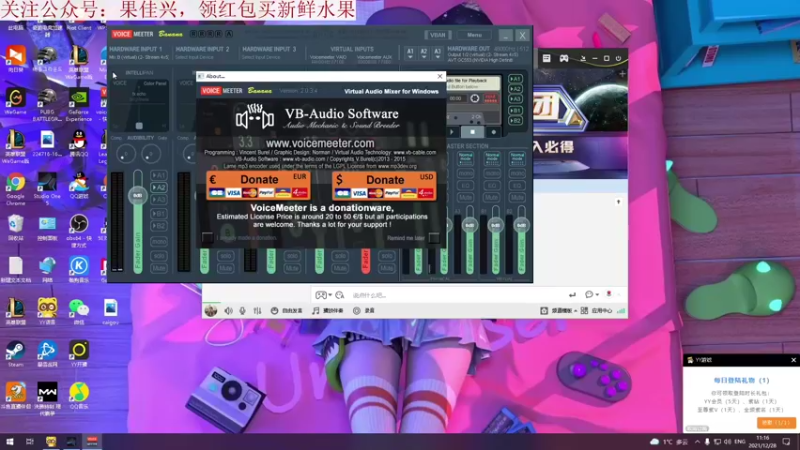Check the 'I already made a donation' checkbox
The width and height of the screenshot is (800, 450).
[207, 237]
